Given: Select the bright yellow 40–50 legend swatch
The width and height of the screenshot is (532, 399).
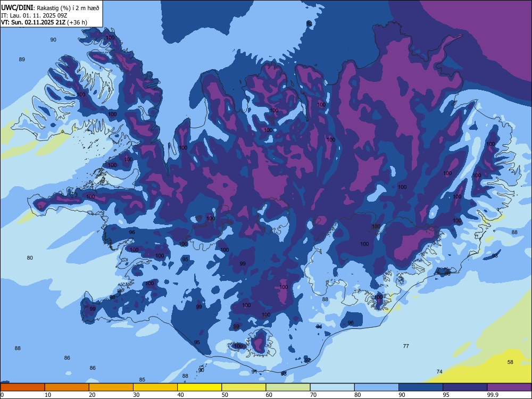Looking at the screenshot, I should [x=199, y=387].
